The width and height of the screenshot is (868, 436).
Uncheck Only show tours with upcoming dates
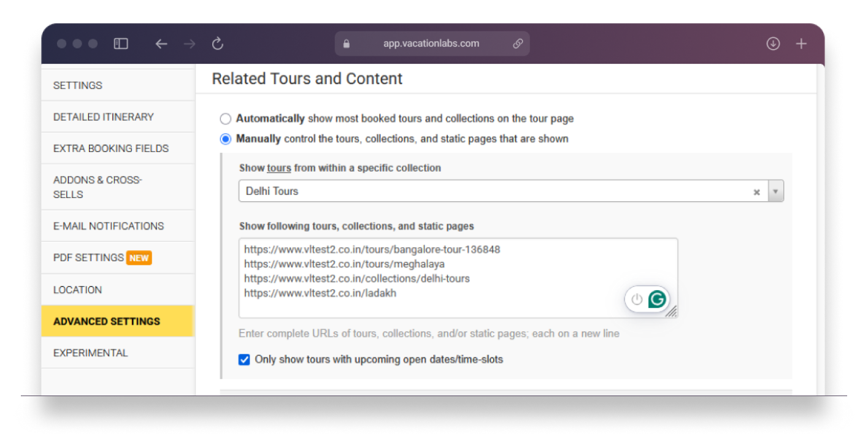(244, 359)
